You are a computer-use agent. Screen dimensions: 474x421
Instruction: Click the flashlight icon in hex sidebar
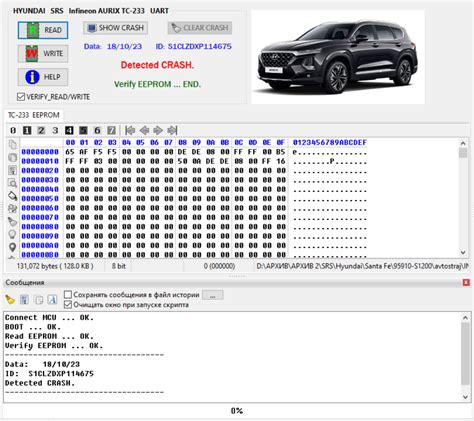click(x=12, y=221)
